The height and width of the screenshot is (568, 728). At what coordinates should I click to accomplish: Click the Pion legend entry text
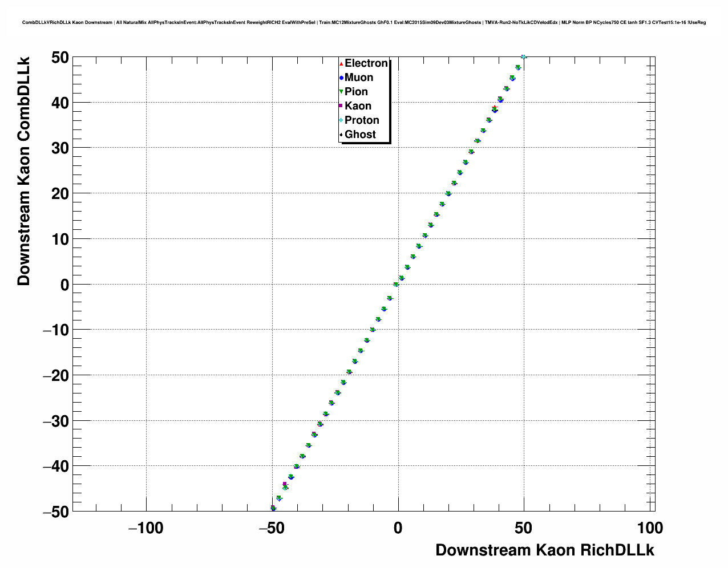(356, 92)
